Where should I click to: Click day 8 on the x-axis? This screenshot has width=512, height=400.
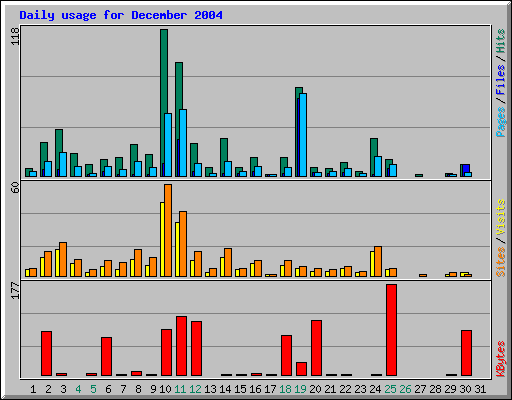pos(138,389)
